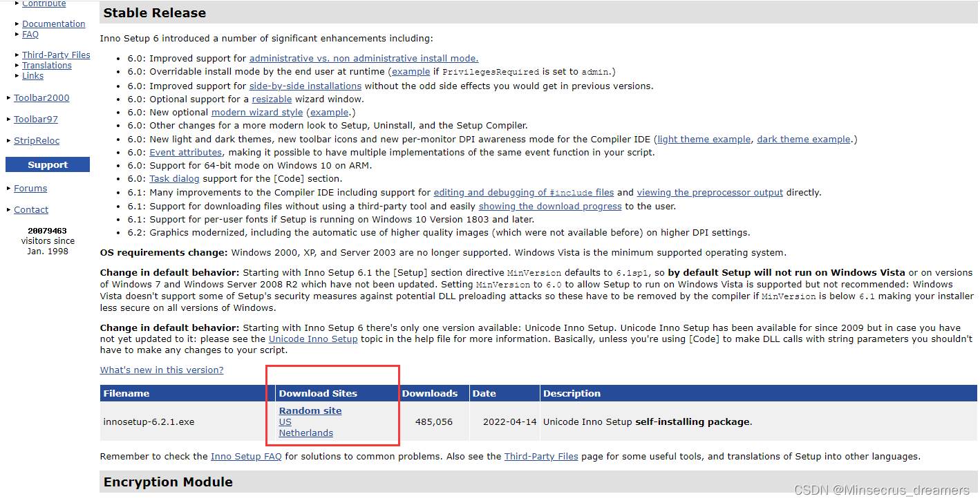Open the Documentation link in sidebar
The image size is (980, 503).
pyautogui.click(x=53, y=23)
